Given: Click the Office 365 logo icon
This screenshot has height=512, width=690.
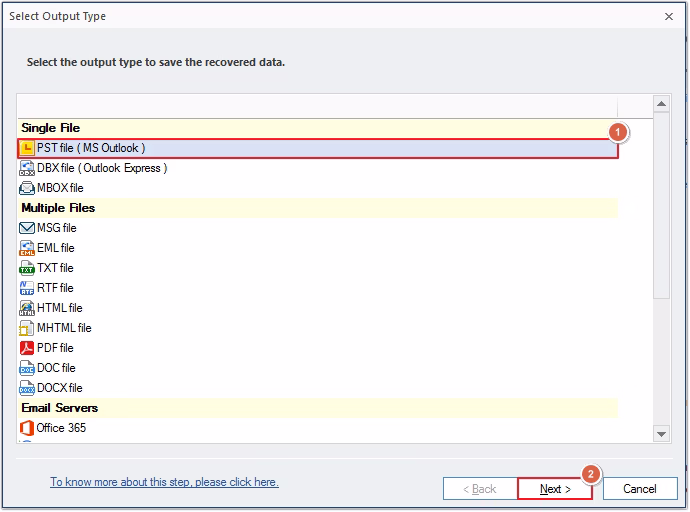Looking at the screenshot, I should (x=27, y=428).
